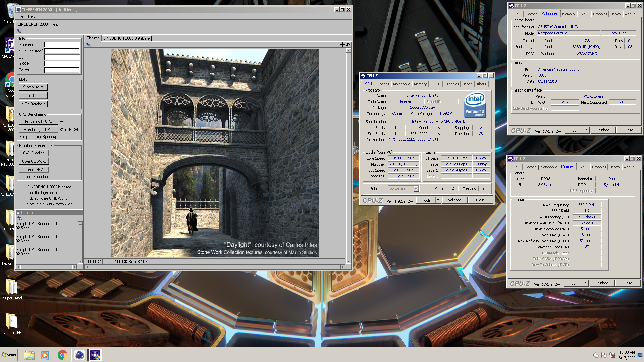Click Validate in the CPU window
644x362 pixels.
click(454, 200)
